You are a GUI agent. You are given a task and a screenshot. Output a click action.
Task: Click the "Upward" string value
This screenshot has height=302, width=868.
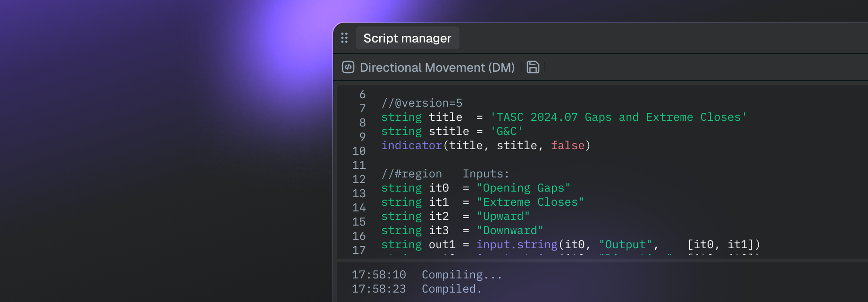[x=503, y=216]
